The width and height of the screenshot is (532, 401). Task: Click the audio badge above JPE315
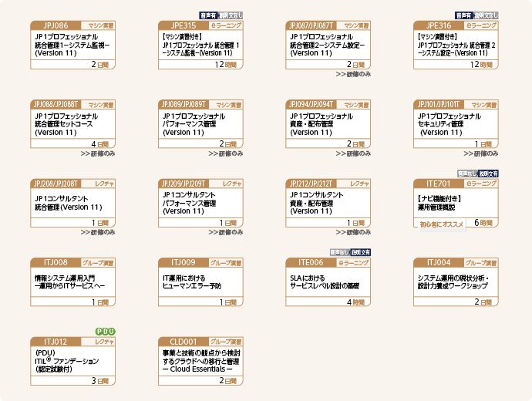[x=221, y=15]
